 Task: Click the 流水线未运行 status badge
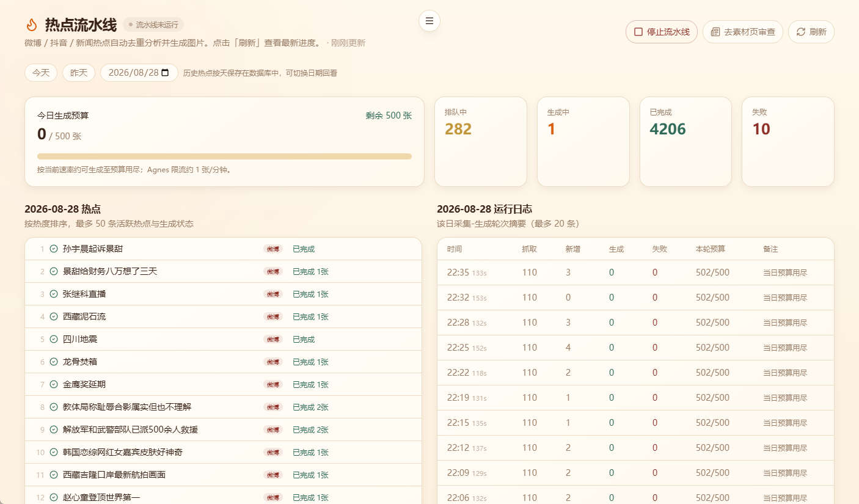point(153,24)
